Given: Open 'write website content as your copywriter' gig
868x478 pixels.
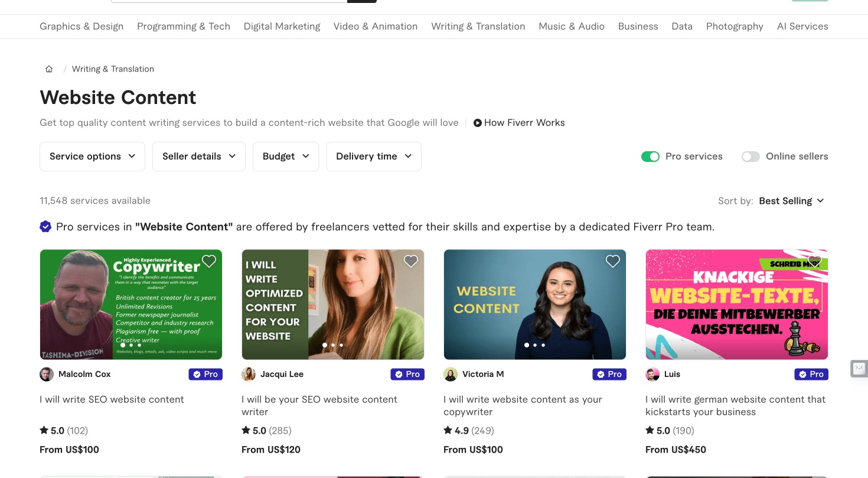Looking at the screenshot, I should [523, 406].
